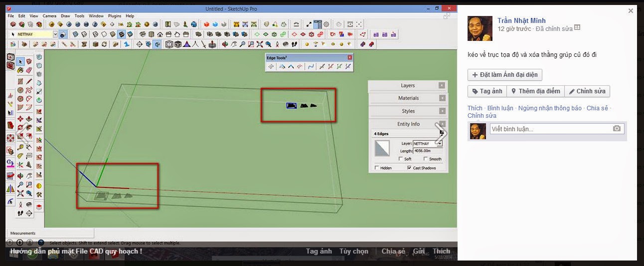Click Zoom Extents in horizontal camera toolbar
Image resolution: width=644 pixels, height=266 pixels.
(x=260, y=44)
